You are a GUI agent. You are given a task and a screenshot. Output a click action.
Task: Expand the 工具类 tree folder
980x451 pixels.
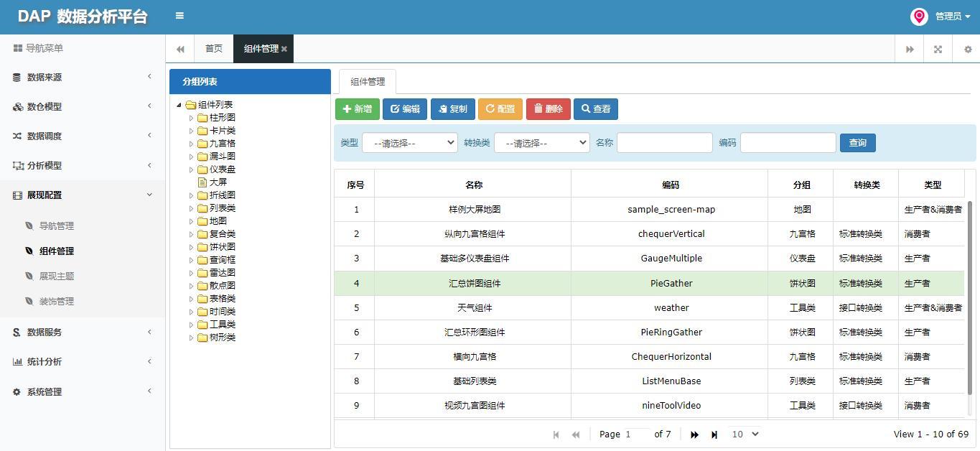pos(192,325)
